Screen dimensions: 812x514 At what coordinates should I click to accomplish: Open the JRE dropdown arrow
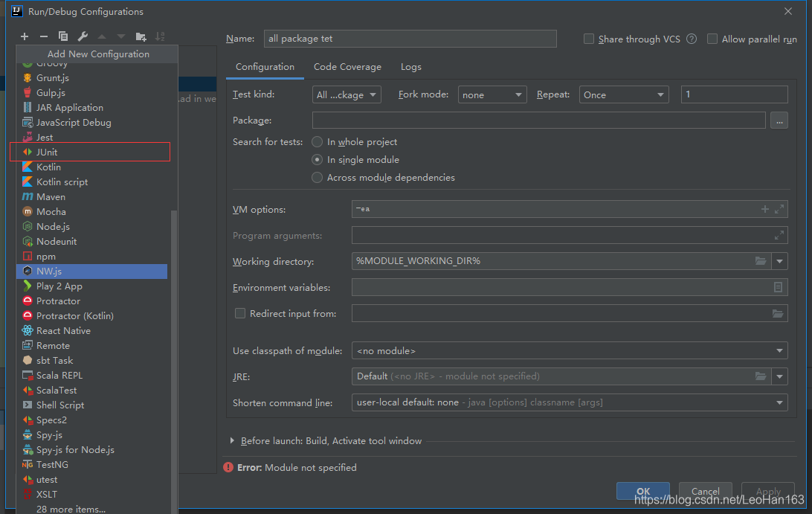779,376
